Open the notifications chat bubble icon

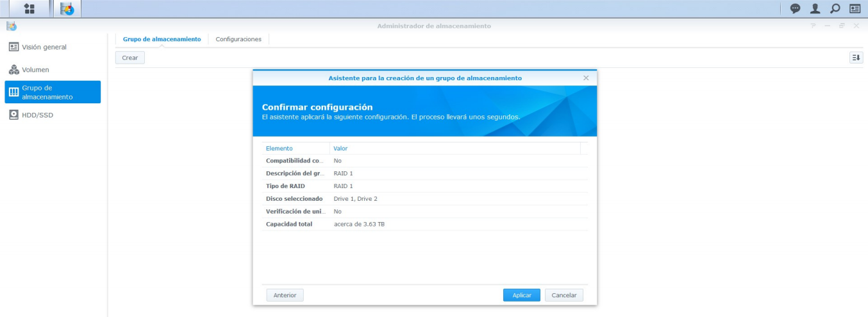(795, 9)
